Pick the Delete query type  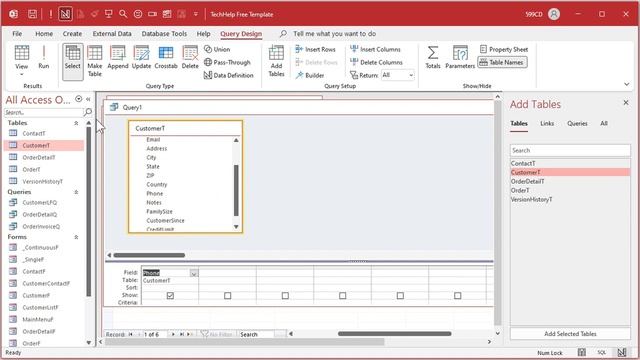coord(190,57)
